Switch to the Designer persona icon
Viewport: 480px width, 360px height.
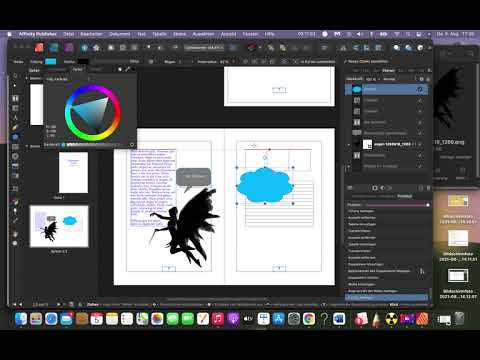point(54,48)
